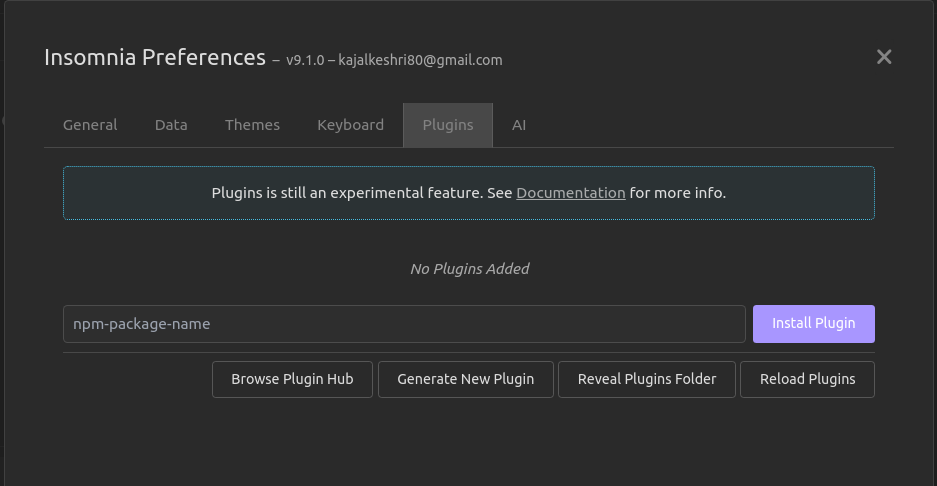Choose Generate New Plugin
Image resolution: width=937 pixels, height=486 pixels.
(x=465, y=379)
